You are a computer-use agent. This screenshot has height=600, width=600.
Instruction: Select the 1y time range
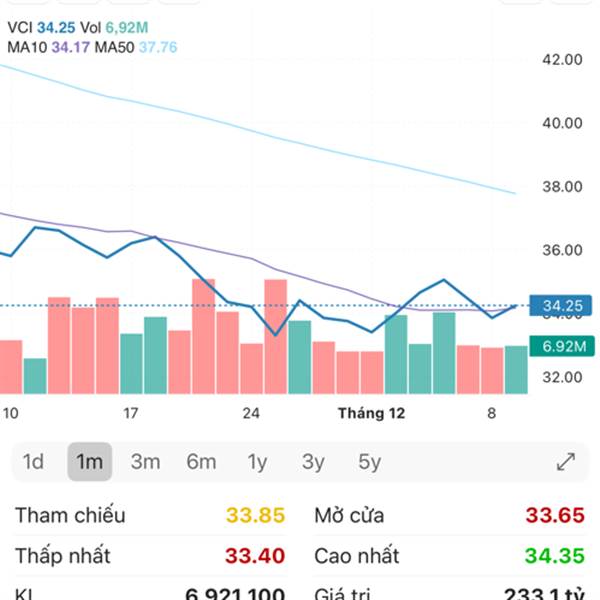pos(257,462)
